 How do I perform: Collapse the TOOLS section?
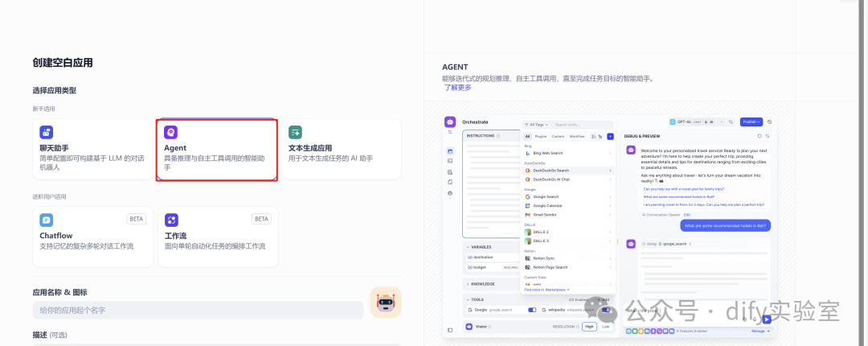pos(467,299)
